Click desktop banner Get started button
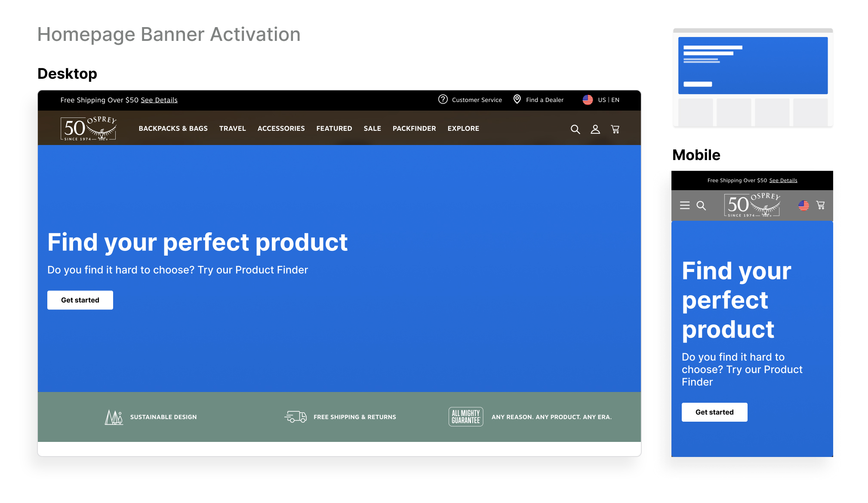 point(80,300)
